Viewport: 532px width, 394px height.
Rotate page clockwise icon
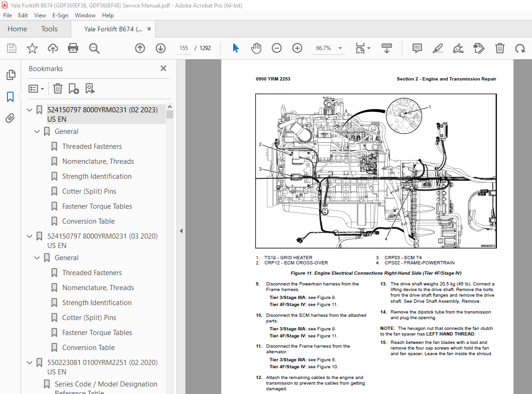pos(520,48)
